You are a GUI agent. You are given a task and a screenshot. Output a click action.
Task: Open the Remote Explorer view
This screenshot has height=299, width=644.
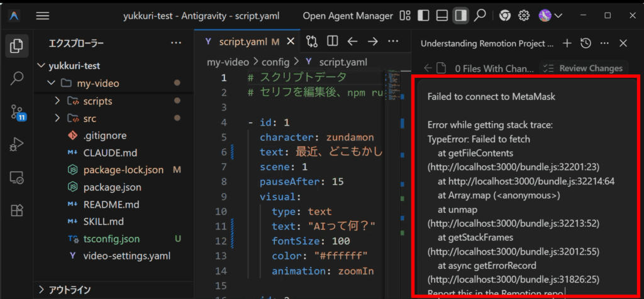pyautogui.click(x=17, y=178)
